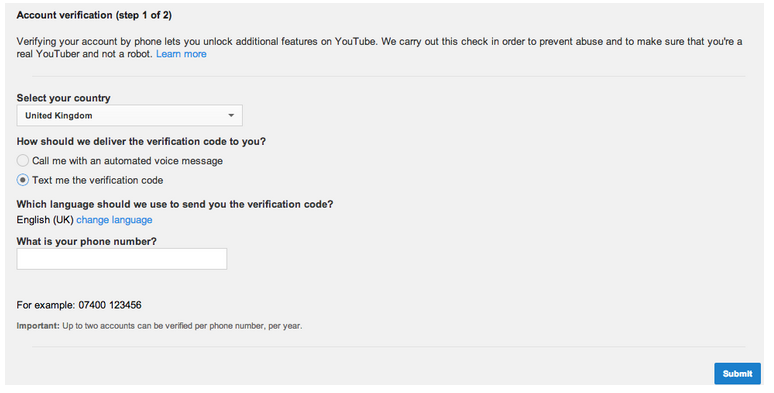Focus the phone number input field
The width and height of the screenshot is (774, 393).
(x=122, y=259)
